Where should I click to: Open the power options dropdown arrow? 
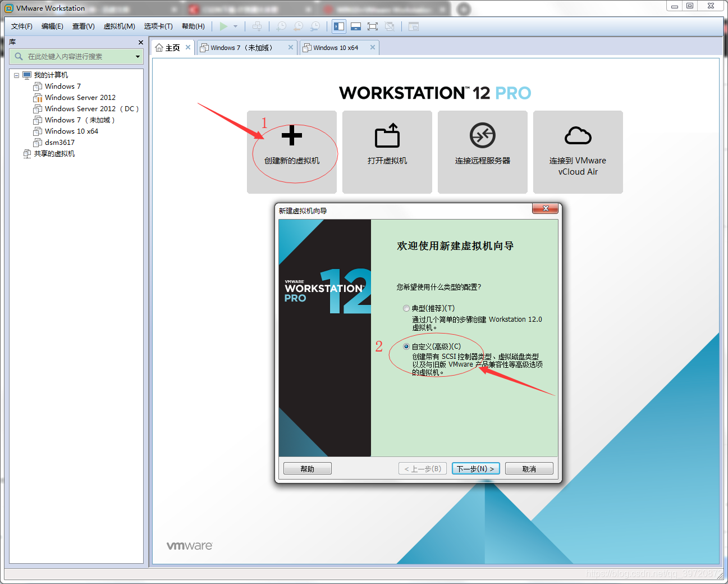click(x=235, y=26)
